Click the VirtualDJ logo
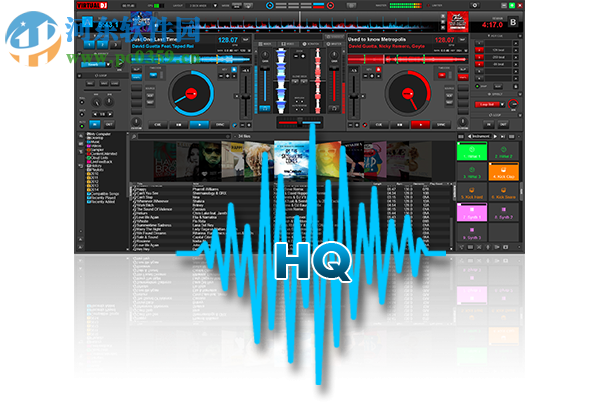600x403 pixels. (92, 5)
